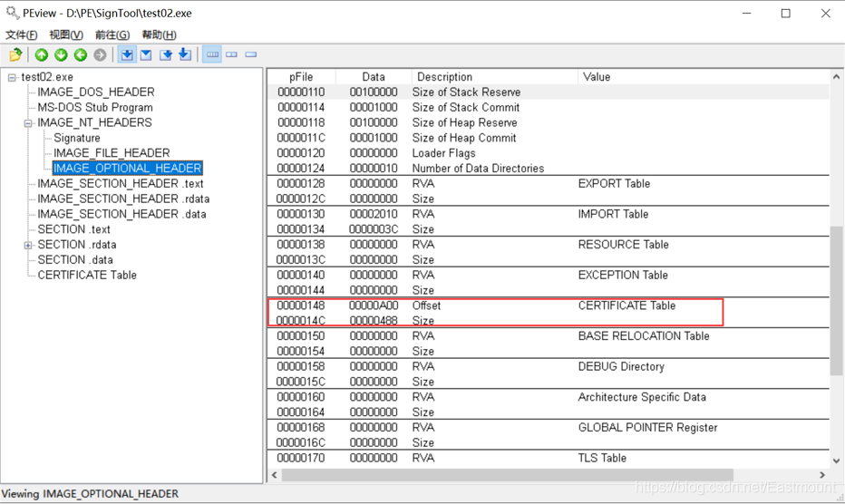This screenshot has height=504, width=845.
Task: Click the BASE RELOCATION Table value
Action: (x=644, y=335)
